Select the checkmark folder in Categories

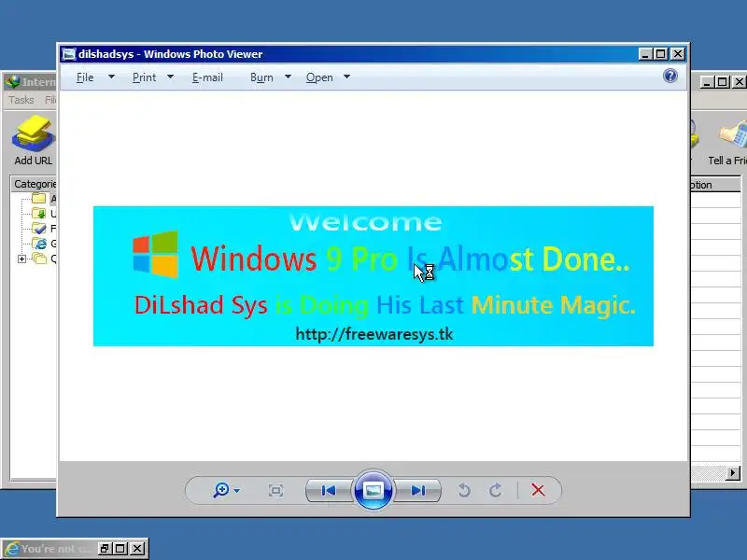coord(38,229)
